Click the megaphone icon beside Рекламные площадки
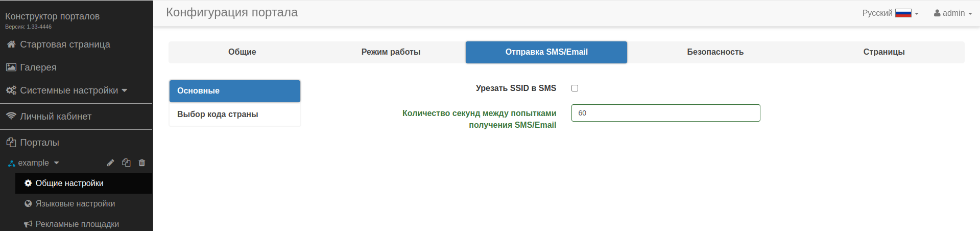This screenshot has width=980, height=231. click(28, 224)
